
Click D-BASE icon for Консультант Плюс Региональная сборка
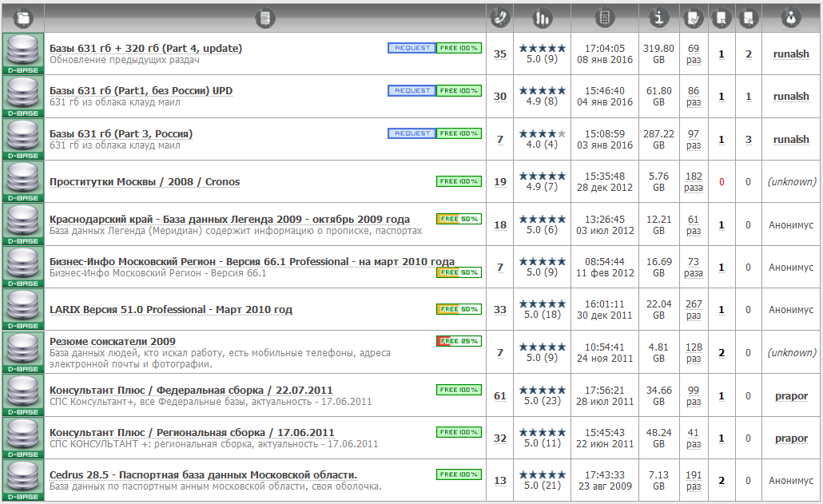[x=23, y=438]
